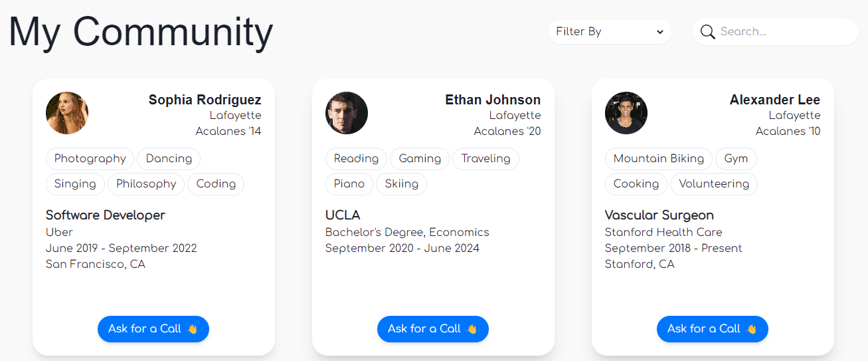Ask Alexander Lee for a call
868x361 pixels.
713,329
